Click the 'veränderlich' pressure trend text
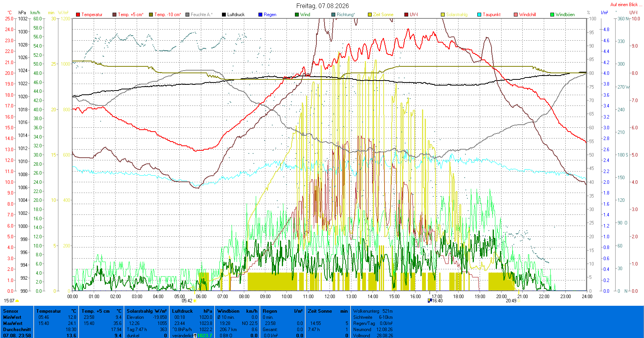The image size is (644, 338). [183, 336]
